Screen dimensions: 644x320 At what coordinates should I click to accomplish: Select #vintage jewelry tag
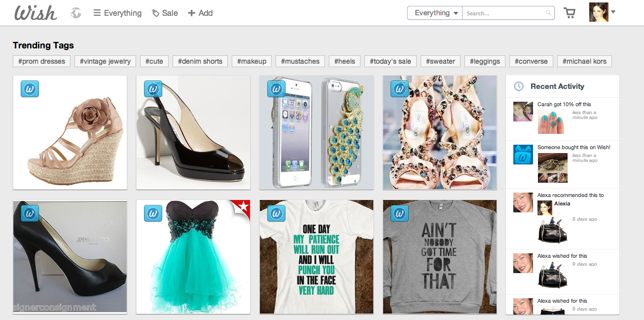(105, 61)
